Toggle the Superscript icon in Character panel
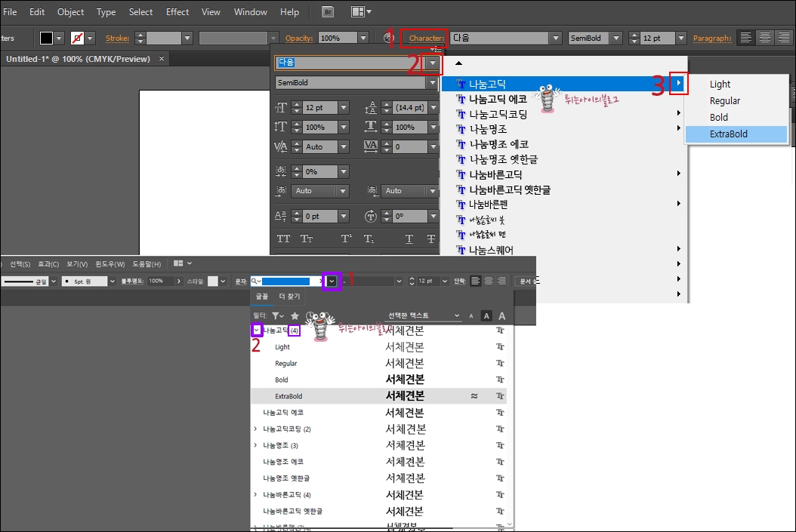Viewport: 796px width, 532px height. pyautogui.click(x=346, y=238)
